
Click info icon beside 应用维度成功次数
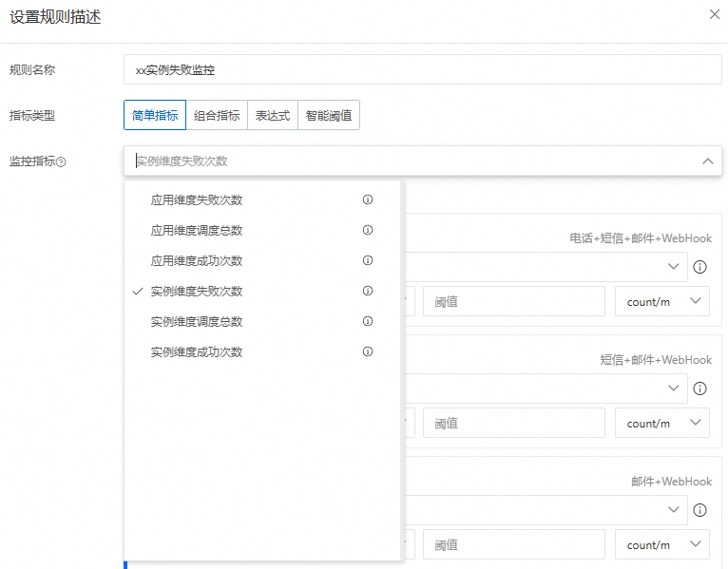point(368,260)
